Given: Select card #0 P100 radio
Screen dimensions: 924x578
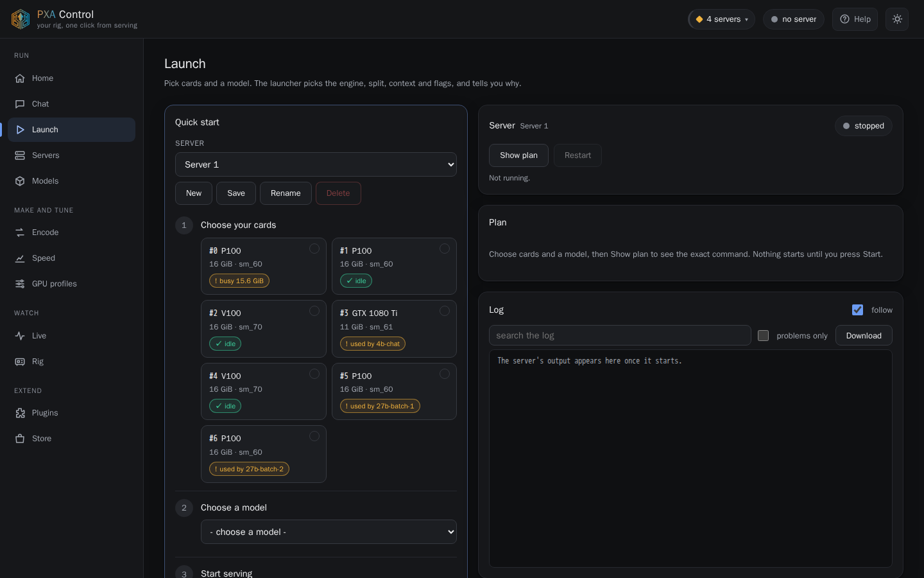Looking at the screenshot, I should pyautogui.click(x=314, y=249).
